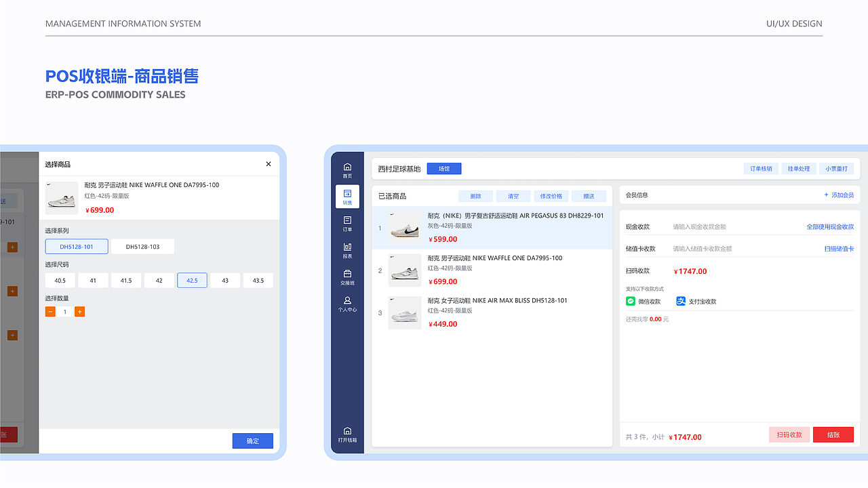Open the 订单 orders icon in the sidebar

pos(348,220)
